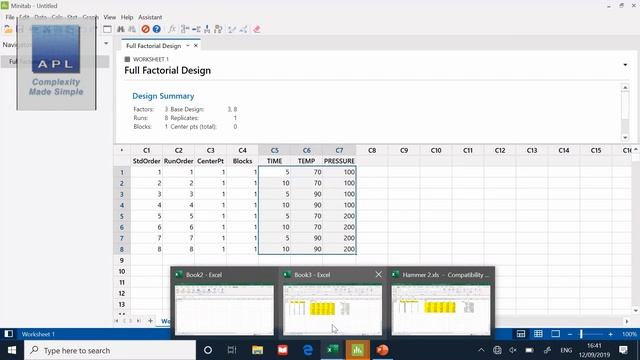Click the output pane scroll down arrow
Viewport: 640px width, 360px height.
pos(625,138)
